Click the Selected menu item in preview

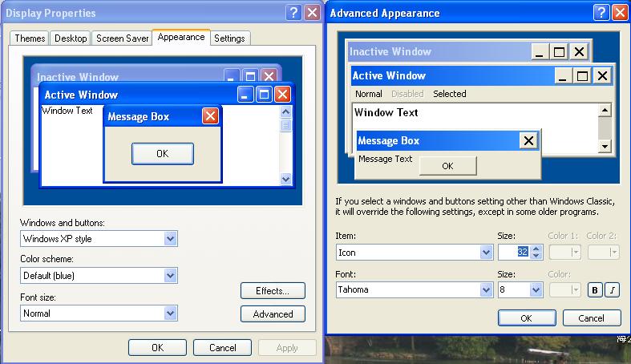pos(450,94)
